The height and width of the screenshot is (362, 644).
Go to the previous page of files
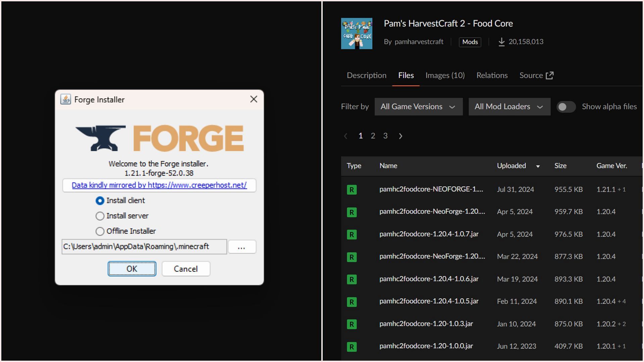346,136
